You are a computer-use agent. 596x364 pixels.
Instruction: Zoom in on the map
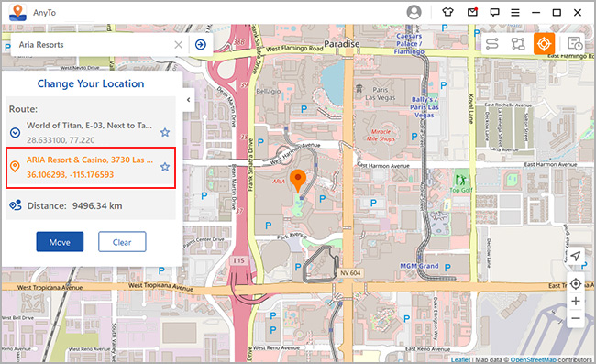click(x=576, y=301)
